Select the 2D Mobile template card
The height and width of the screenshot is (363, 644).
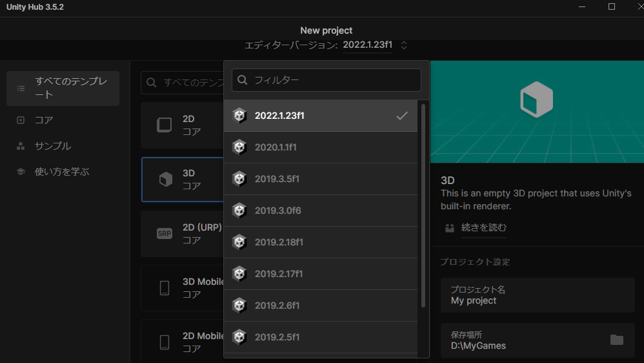coord(183,341)
